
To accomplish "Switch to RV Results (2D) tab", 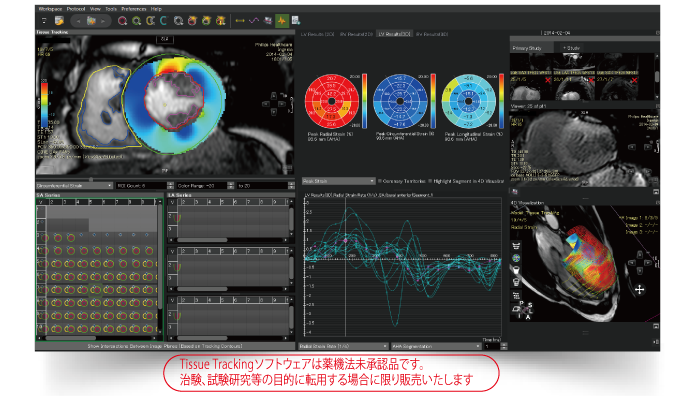I will click(x=356, y=34).
